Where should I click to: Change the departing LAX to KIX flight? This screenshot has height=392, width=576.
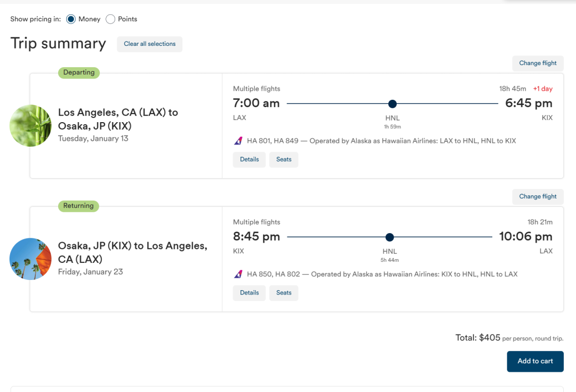click(x=538, y=63)
